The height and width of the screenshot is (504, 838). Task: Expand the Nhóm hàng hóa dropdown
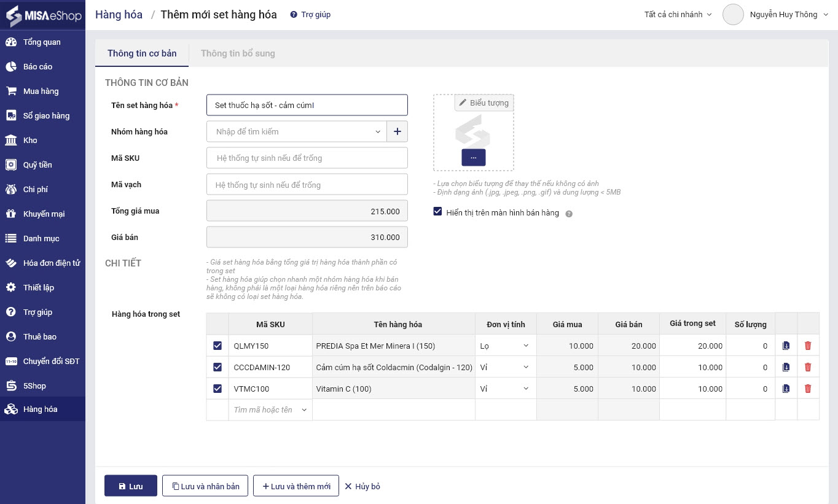[377, 131]
